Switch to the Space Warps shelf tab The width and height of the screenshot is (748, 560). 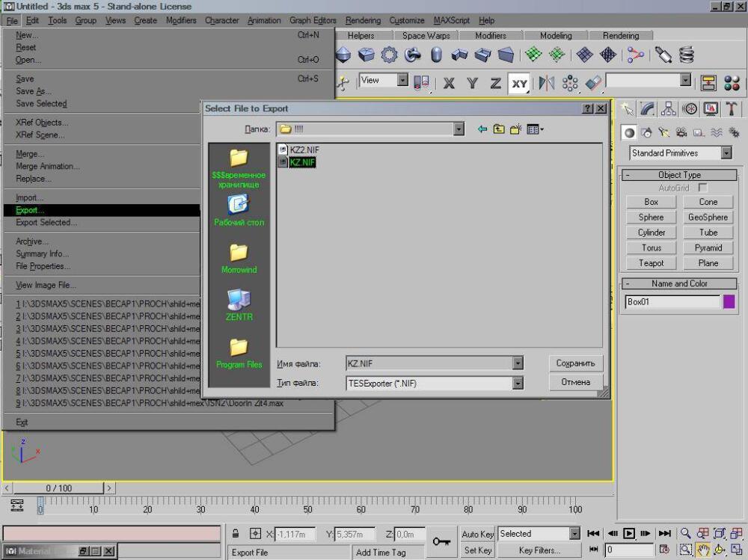pos(426,36)
